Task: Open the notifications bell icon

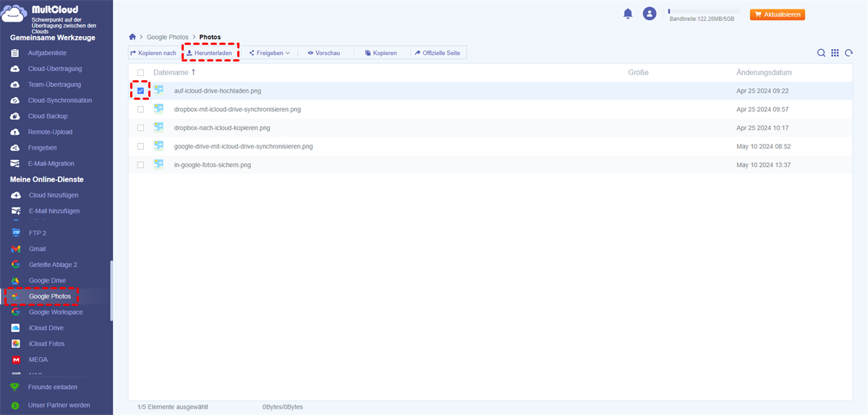Action: coord(628,14)
